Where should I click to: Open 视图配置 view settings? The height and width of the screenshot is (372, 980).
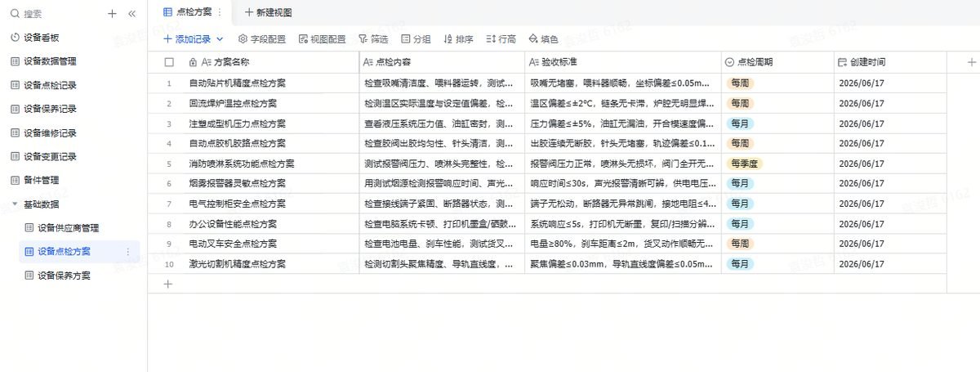coord(322,38)
